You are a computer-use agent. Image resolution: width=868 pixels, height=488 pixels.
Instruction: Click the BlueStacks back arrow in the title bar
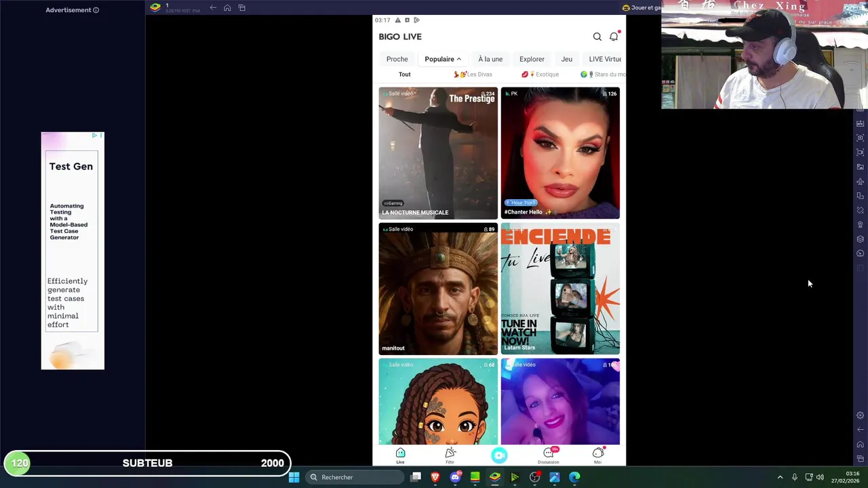coord(213,8)
